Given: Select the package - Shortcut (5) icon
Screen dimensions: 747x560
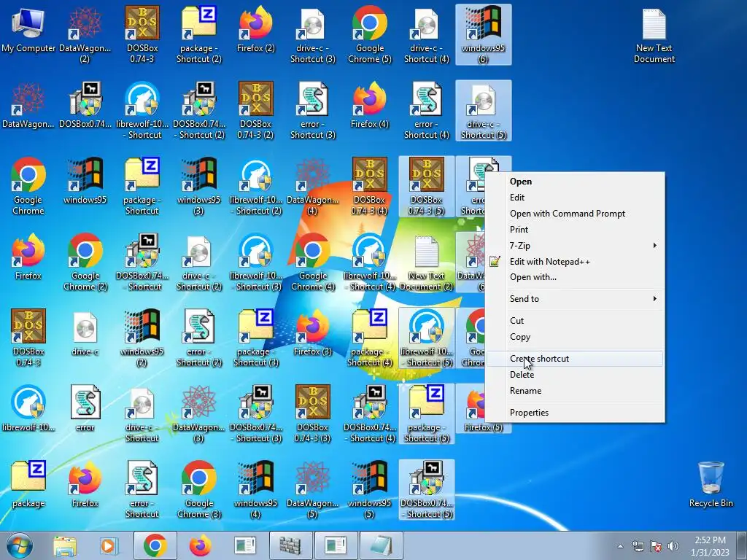Looking at the screenshot, I should [426, 414].
